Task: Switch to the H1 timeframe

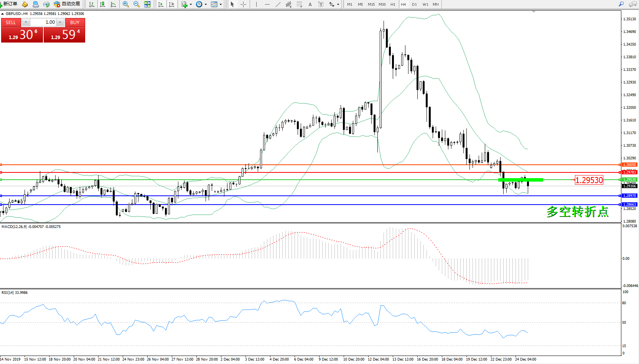Action: pyautogui.click(x=393, y=4)
